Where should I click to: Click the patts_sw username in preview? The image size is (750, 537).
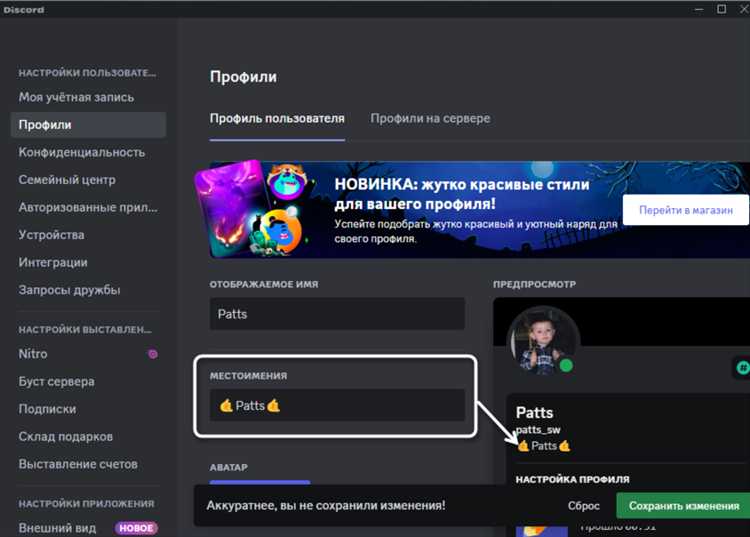538,430
